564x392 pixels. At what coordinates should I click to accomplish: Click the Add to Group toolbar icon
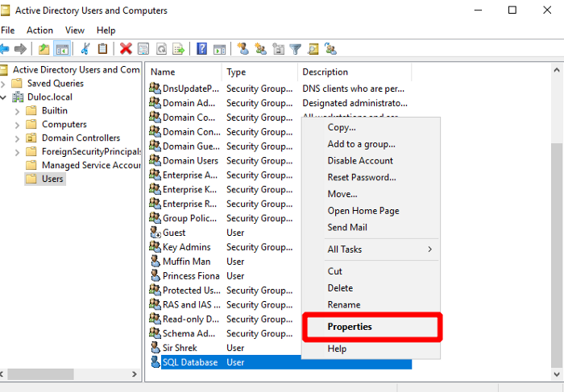330,48
